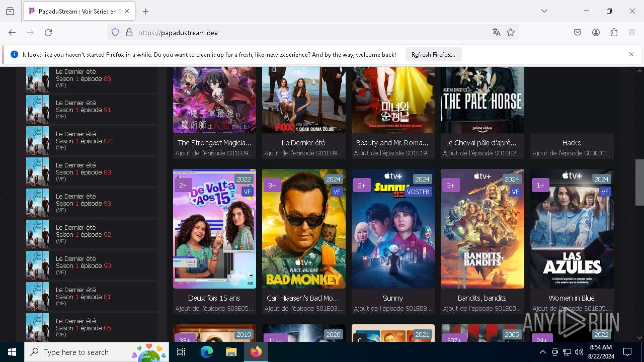Open Task View in taskbar
Screen dimensions: 644x362
click(181, 352)
